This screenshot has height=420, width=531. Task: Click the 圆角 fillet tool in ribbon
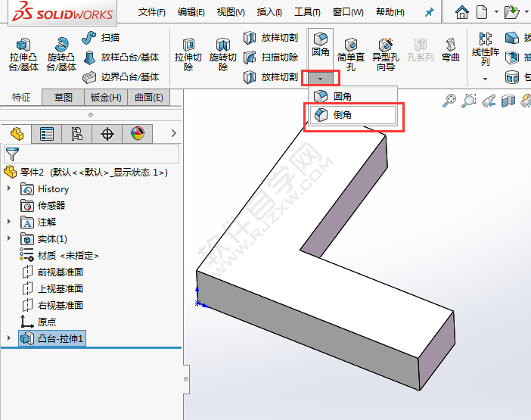tap(321, 45)
